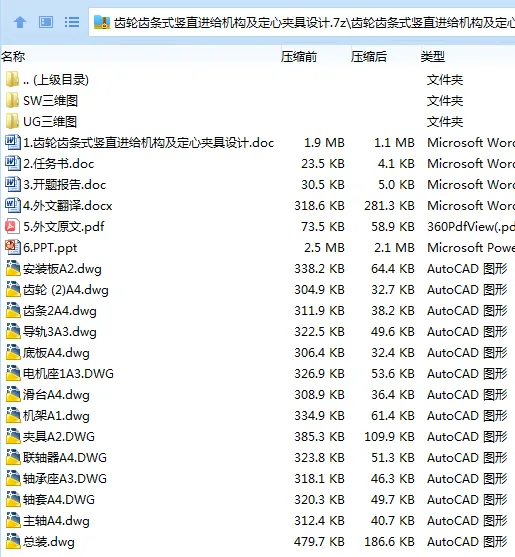
Task: Sort by the 压缩前 column header
Action: coord(299,56)
